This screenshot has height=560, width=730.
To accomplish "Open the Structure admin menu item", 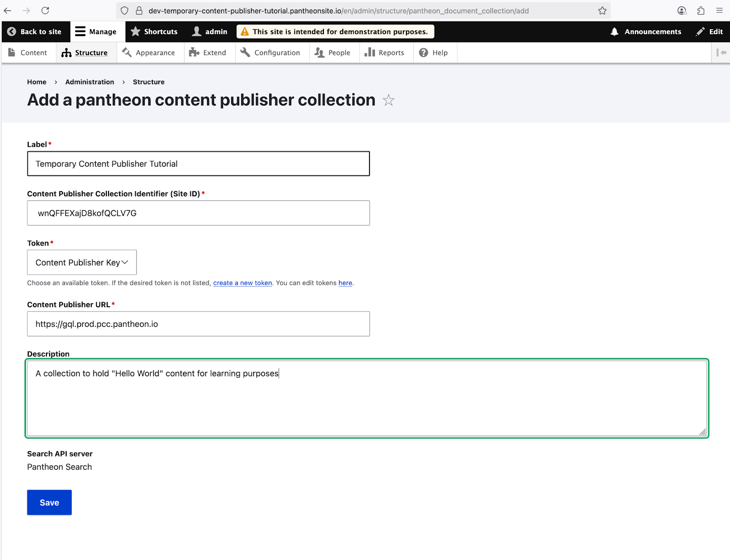I will (85, 52).
